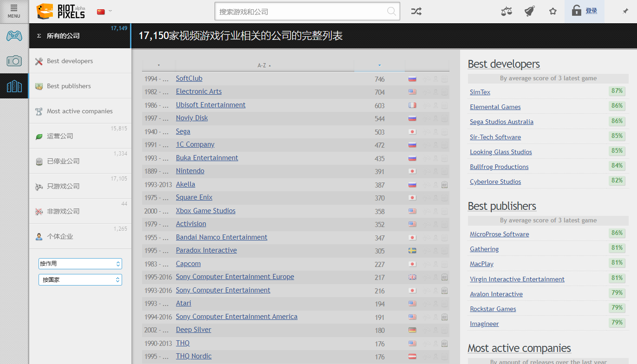Screen dimensions: 637x364
Task: Open the Ubisoft Entertainment company link
Action: click(211, 105)
